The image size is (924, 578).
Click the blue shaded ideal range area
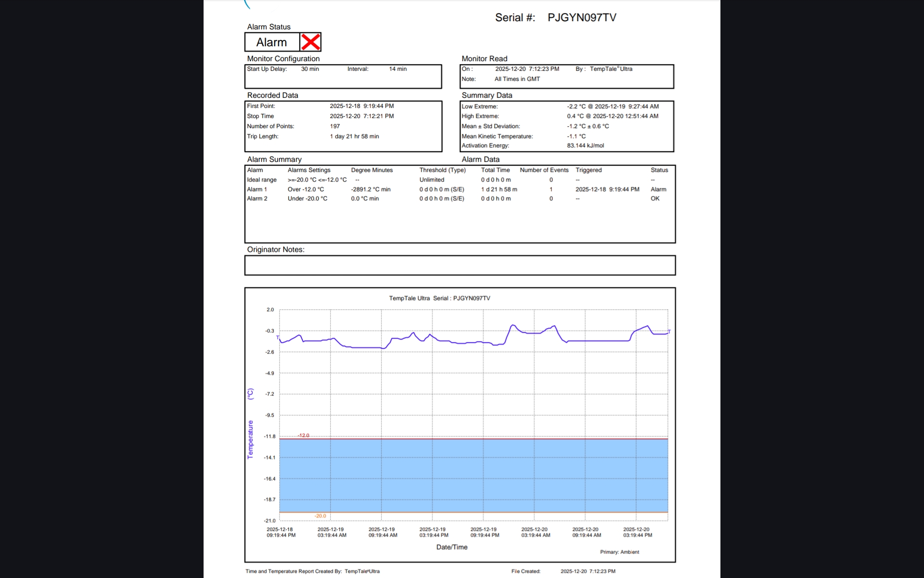click(474, 475)
